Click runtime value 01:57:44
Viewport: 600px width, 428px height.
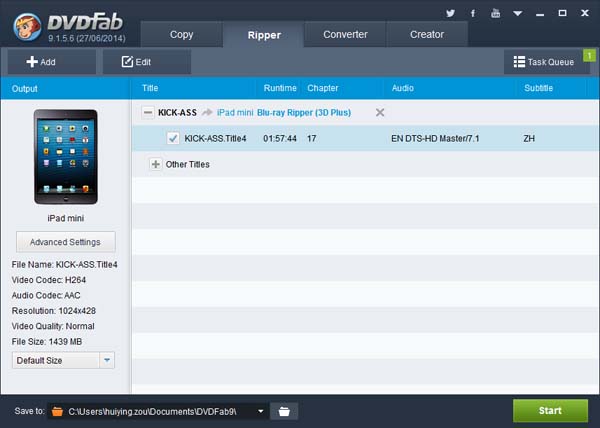pos(280,138)
